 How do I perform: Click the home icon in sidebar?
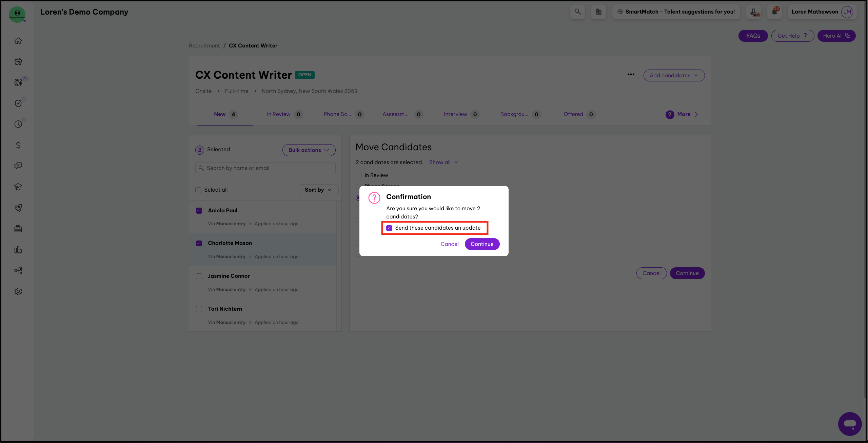point(18,41)
